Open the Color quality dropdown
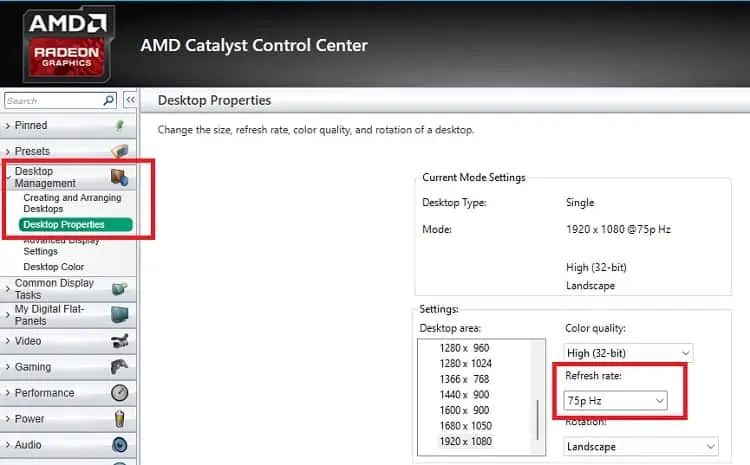The image size is (750, 465). 628,353
